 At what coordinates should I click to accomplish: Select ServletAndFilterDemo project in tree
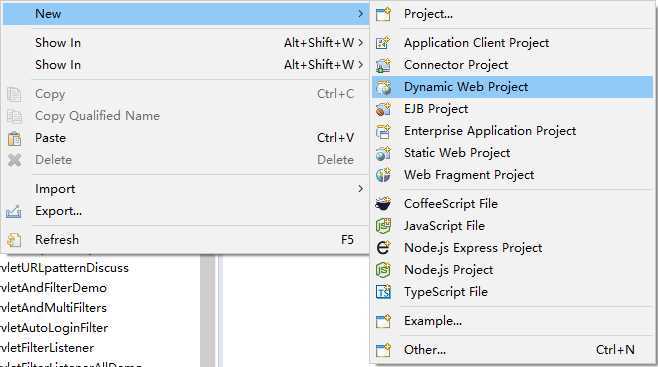pos(53,288)
